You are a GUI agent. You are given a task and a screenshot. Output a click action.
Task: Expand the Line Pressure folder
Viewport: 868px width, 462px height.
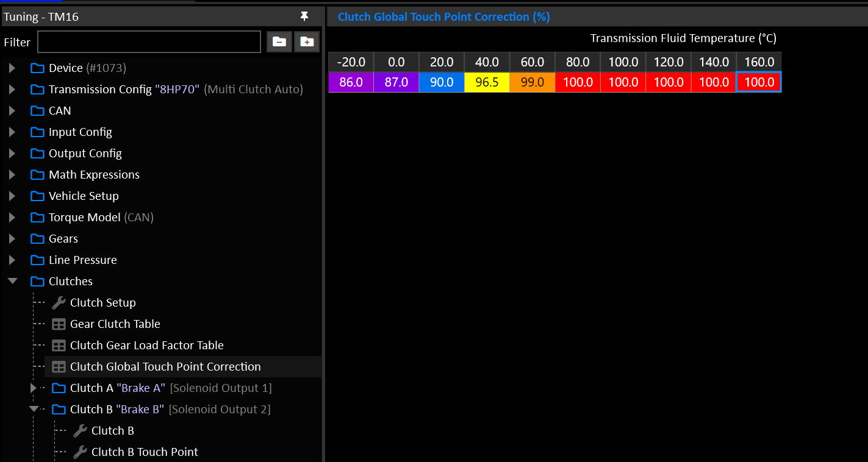click(x=12, y=260)
